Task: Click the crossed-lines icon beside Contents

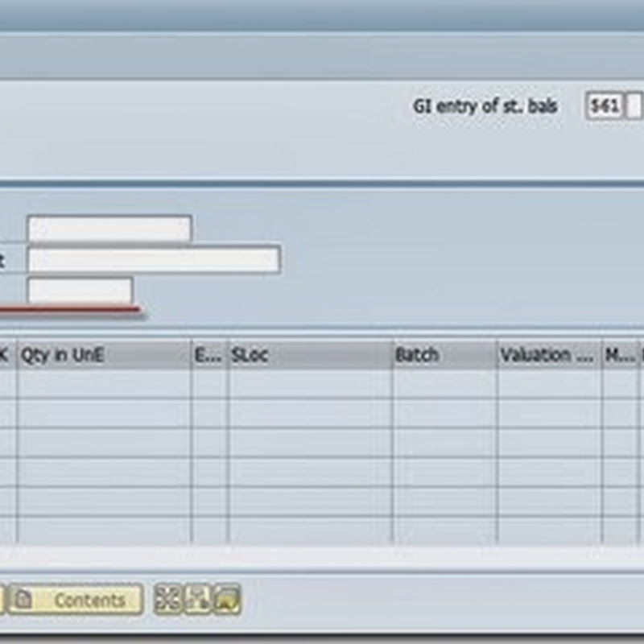Action: pos(167,599)
